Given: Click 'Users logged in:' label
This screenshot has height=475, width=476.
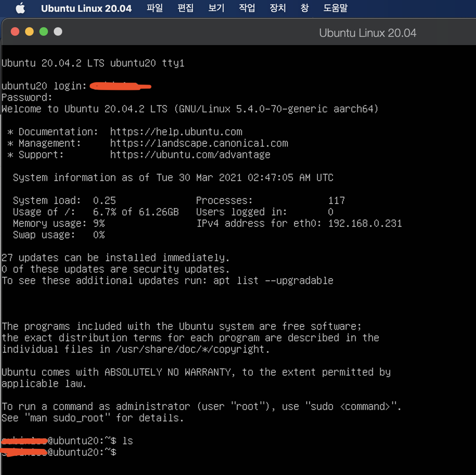Looking at the screenshot, I should click(242, 212).
